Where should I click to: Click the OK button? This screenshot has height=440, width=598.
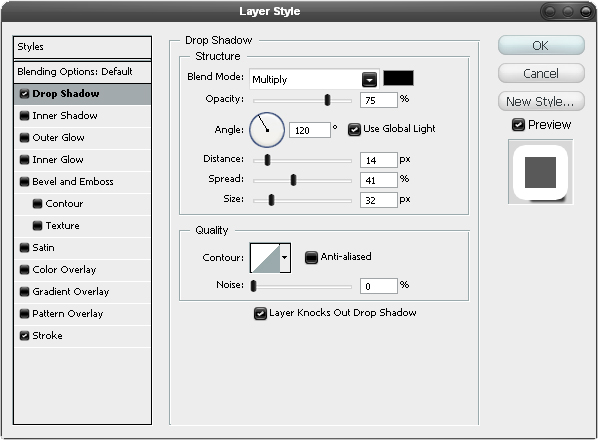point(541,45)
